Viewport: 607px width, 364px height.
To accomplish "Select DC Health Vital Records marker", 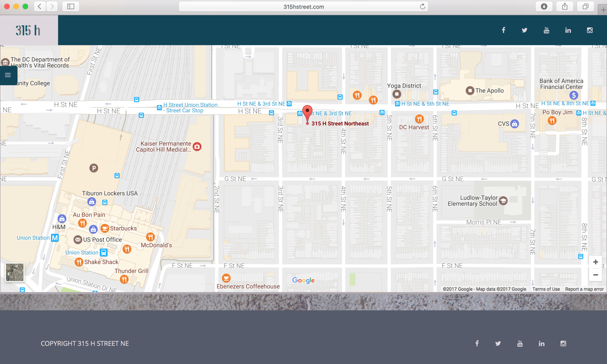I will pos(5,62).
